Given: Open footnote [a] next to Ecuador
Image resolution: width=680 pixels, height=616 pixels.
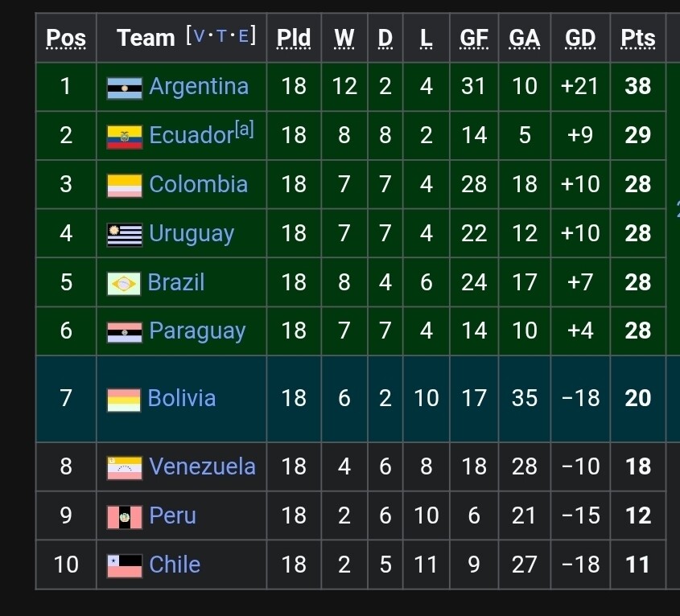Looking at the screenshot, I should 244,129.
